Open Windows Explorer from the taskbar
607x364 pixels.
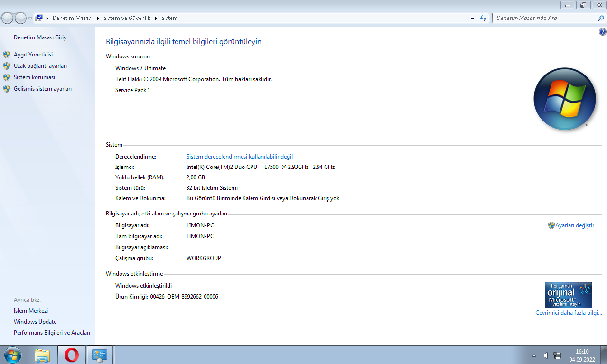(42, 355)
